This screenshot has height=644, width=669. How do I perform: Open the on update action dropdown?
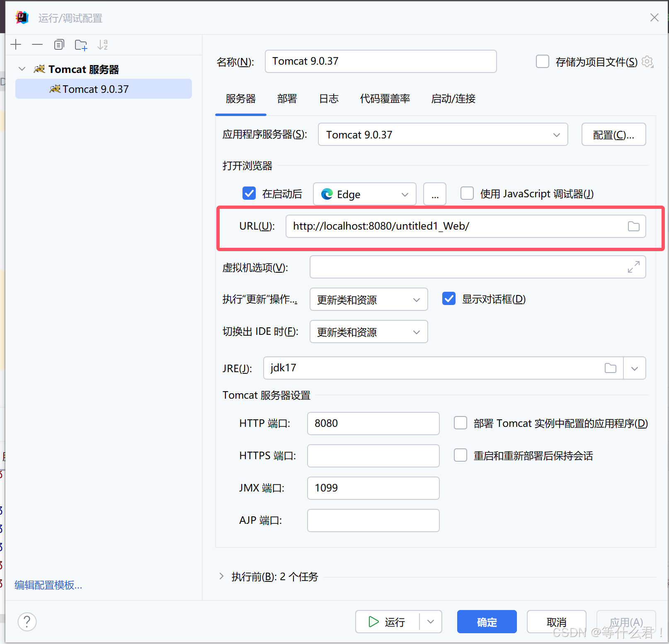(x=368, y=299)
